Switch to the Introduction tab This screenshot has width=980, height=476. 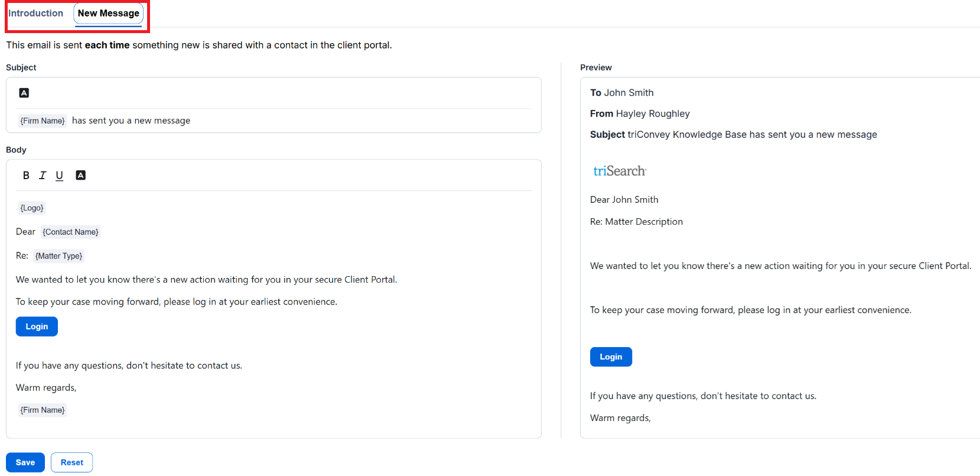(36, 13)
